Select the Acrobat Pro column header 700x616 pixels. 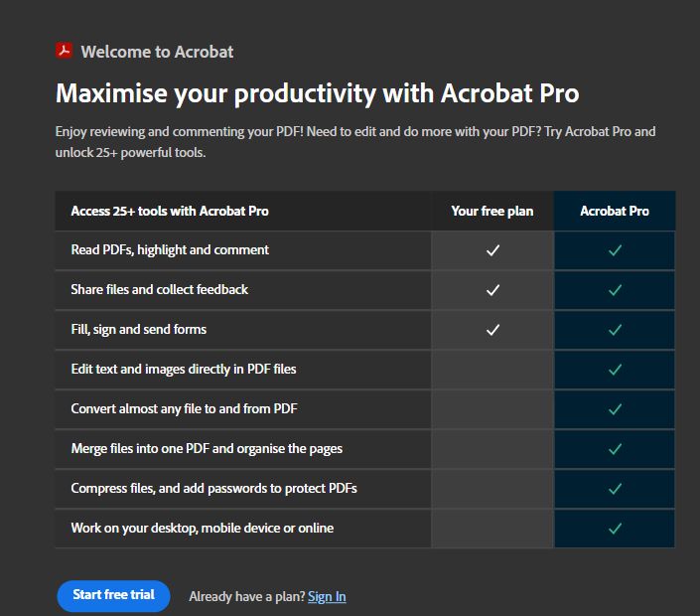pyautogui.click(x=615, y=211)
